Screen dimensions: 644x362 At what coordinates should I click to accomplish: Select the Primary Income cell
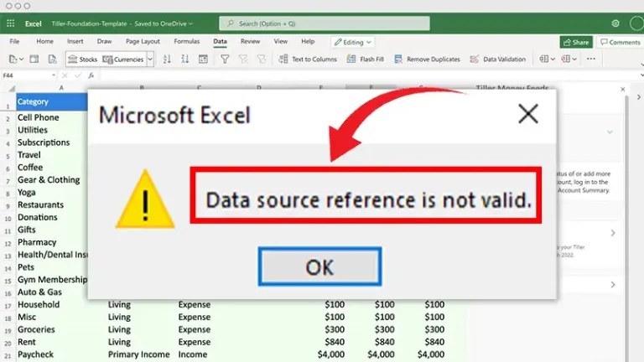[141, 354]
